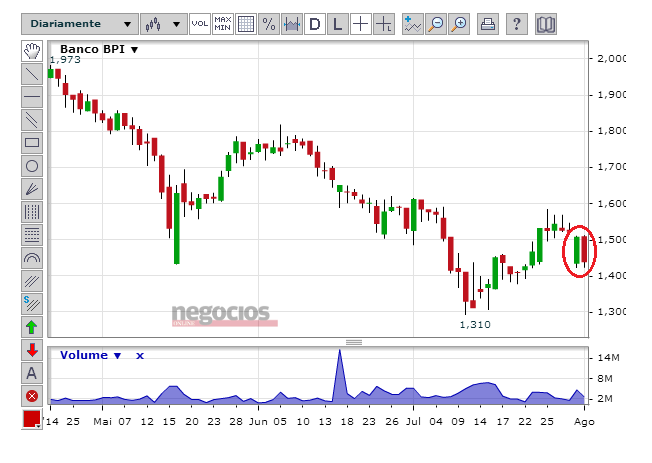
Task: Place a red down arrow marker
Action: (x=32, y=350)
